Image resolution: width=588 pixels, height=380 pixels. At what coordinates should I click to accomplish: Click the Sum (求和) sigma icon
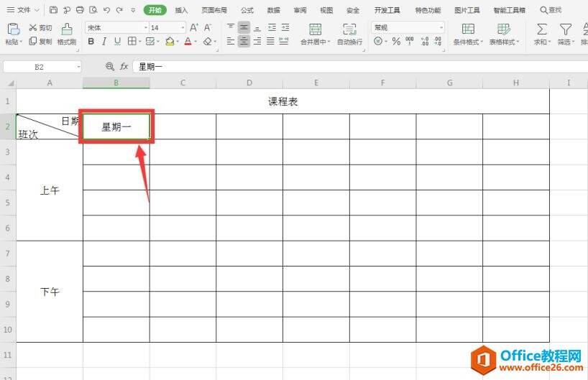click(x=542, y=29)
